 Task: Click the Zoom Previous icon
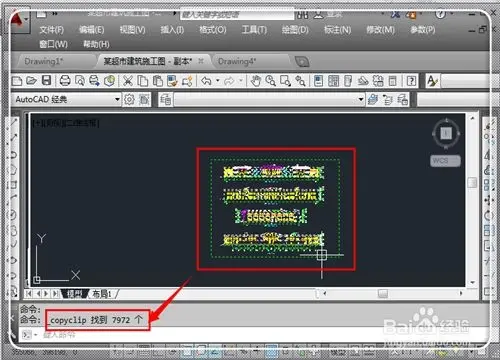[x=300, y=81]
